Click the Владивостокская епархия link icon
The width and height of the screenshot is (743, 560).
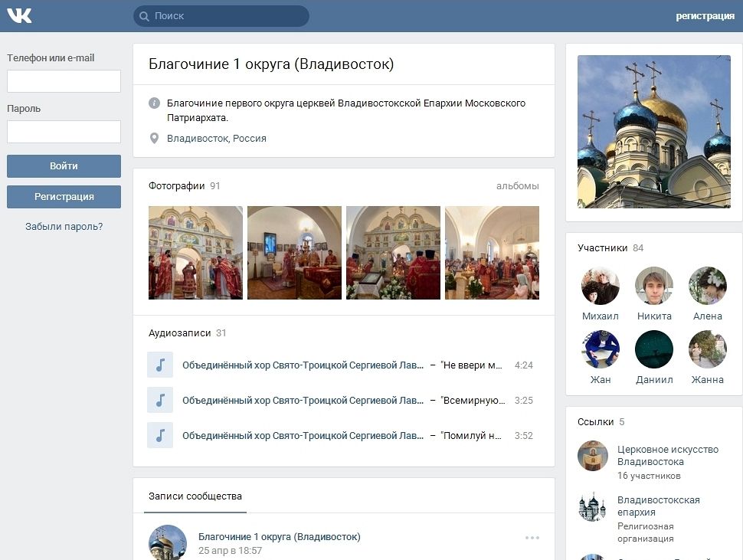[592, 506]
